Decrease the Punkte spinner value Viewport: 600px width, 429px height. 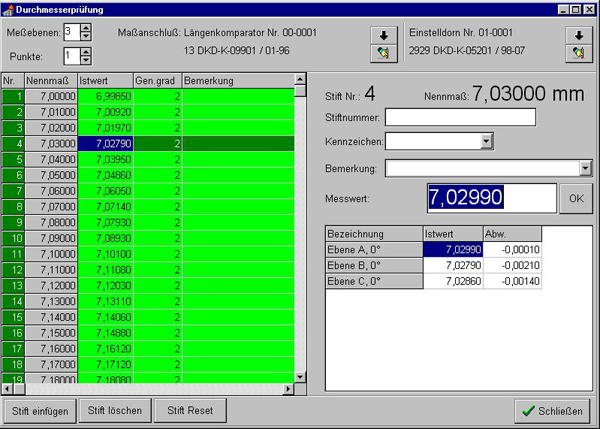(86, 60)
